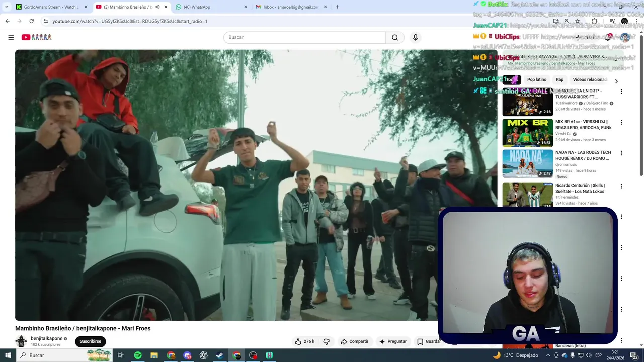The width and height of the screenshot is (644, 362).
Task: Start voice search with the microphone icon
Action: coord(415,37)
